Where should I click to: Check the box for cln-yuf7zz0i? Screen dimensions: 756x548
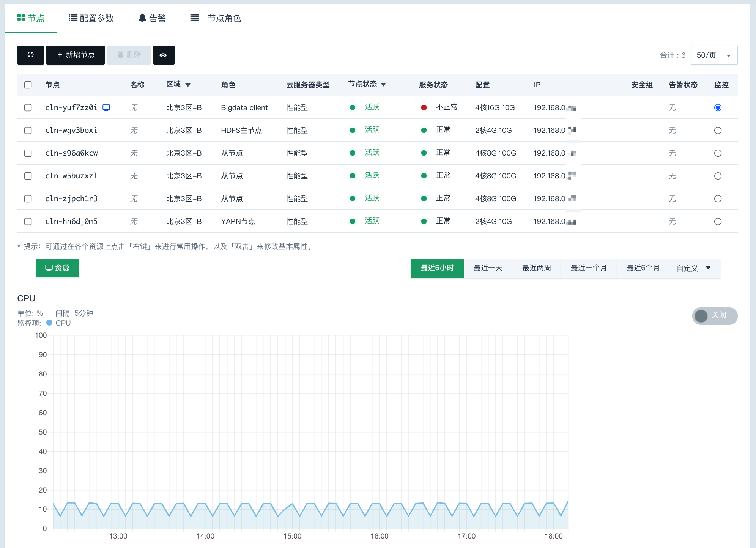click(28, 108)
